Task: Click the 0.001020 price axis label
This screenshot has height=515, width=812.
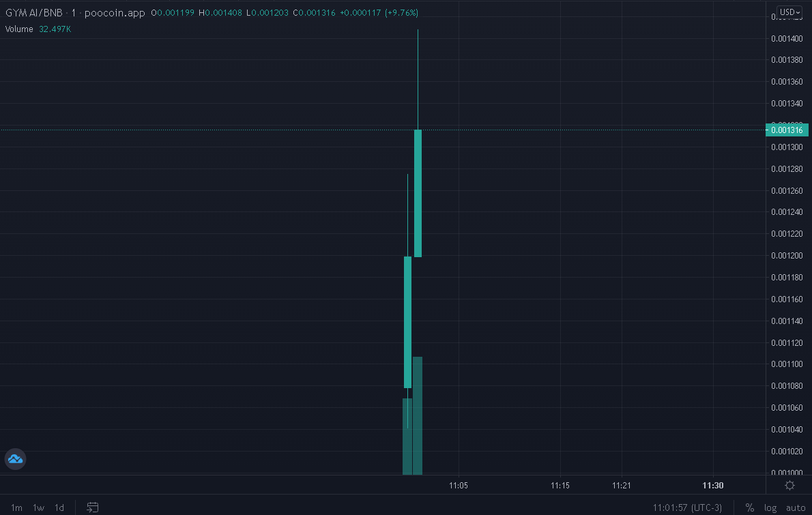Action: tap(787, 452)
